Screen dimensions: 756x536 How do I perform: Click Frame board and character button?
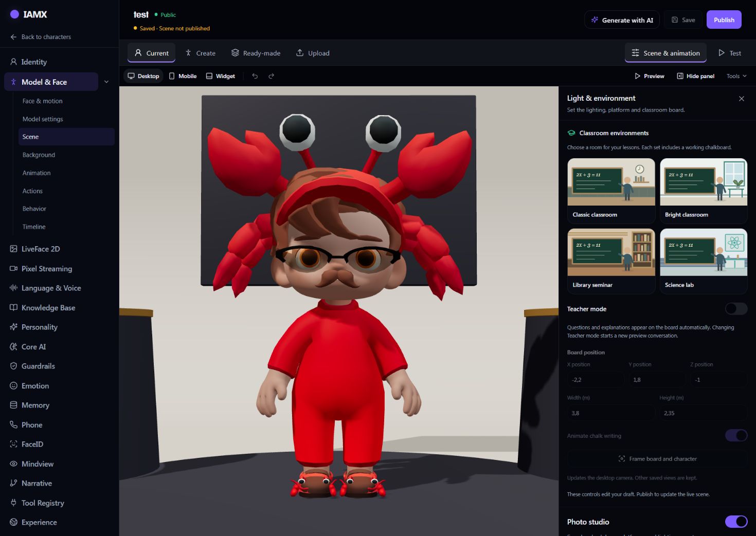click(x=657, y=458)
